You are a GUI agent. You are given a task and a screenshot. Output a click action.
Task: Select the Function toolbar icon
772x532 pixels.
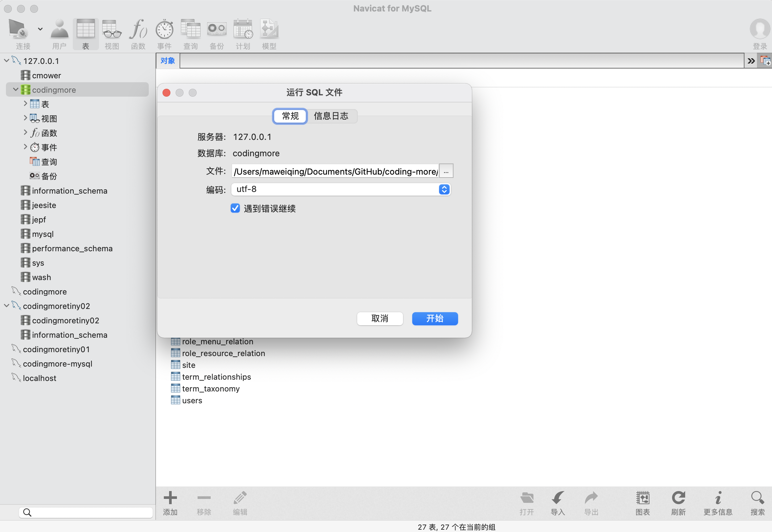(138, 30)
